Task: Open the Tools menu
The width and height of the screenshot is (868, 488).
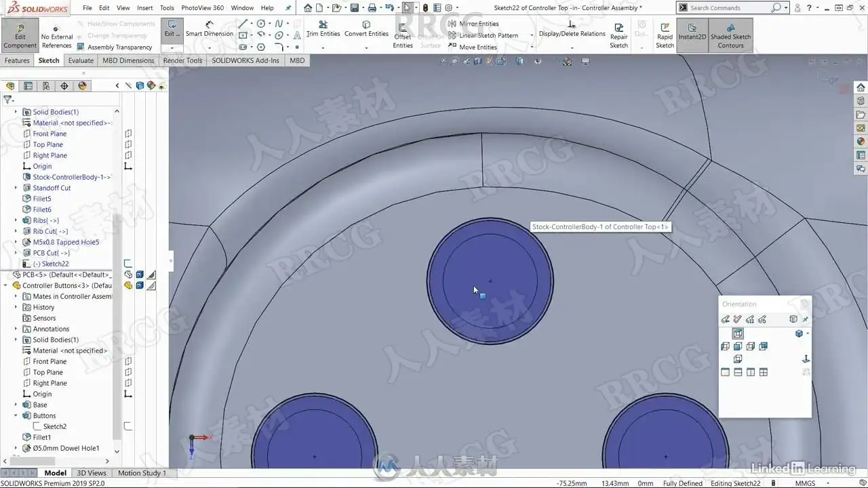Action: 167,8
